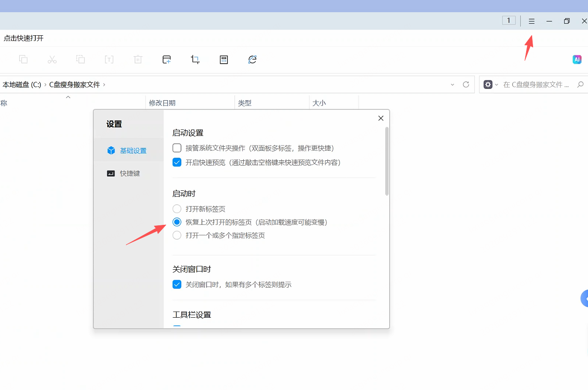Uncheck 开启快速预览 checkbox
Viewport: 588px width, 390px height.
[177, 163]
